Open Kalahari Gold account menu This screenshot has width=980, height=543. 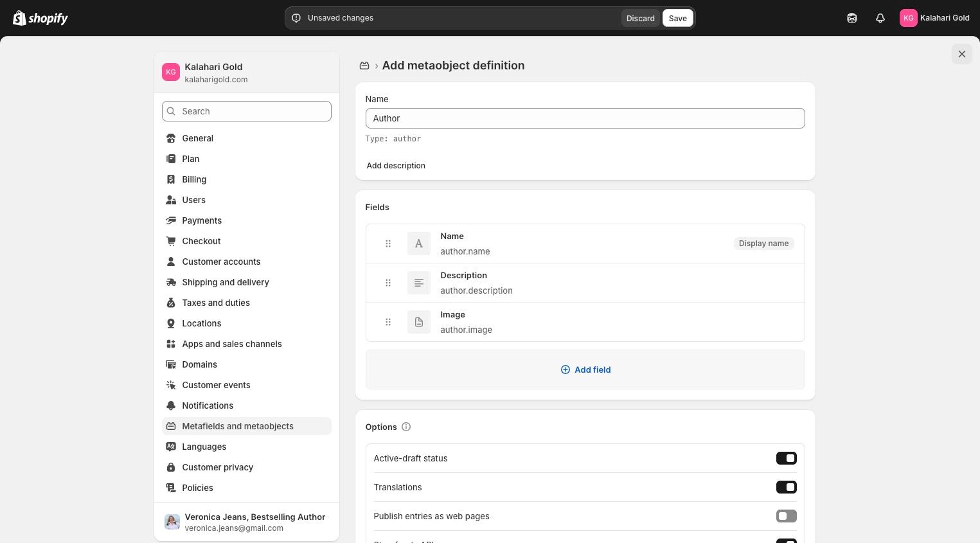pyautogui.click(x=934, y=18)
